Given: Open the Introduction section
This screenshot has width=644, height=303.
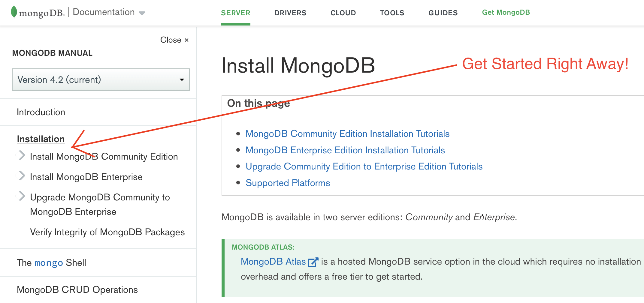Looking at the screenshot, I should [x=41, y=112].
